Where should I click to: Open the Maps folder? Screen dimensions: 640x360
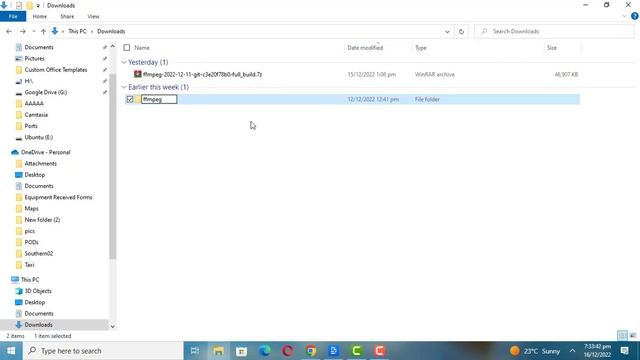tap(31, 208)
